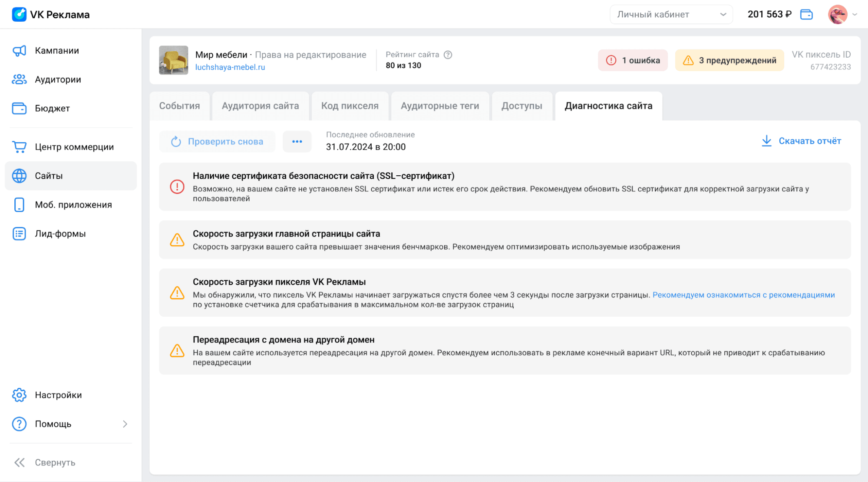
Task: Click warning icon for пикселя VK Рекламы
Action: 177,293
